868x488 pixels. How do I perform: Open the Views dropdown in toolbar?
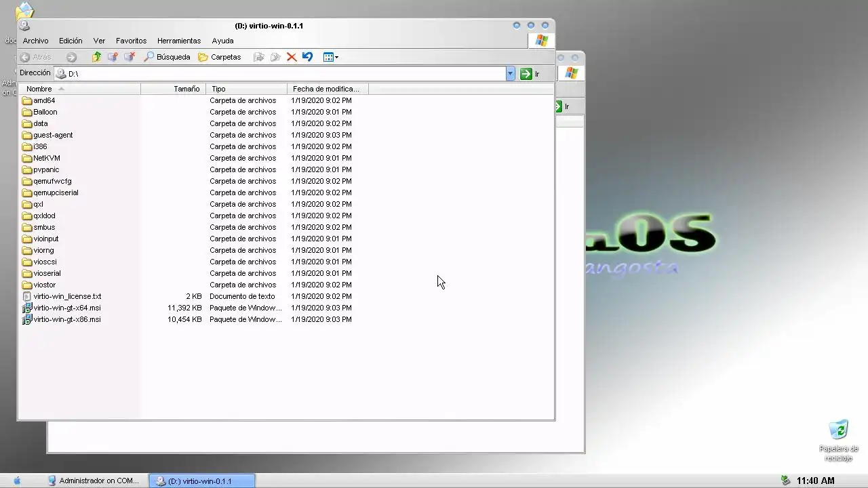point(331,57)
